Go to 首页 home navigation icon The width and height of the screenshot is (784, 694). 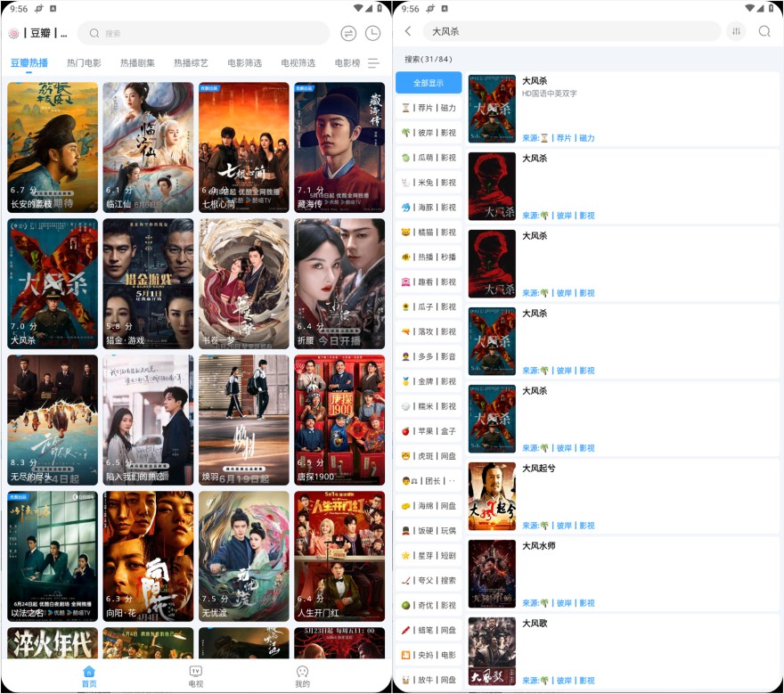click(x=89, y=676)
